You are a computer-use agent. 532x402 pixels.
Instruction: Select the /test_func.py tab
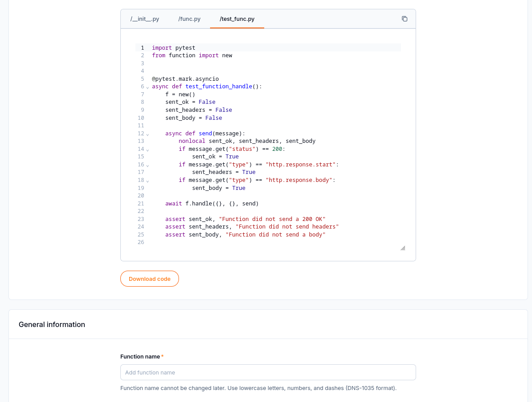[237, 19]
